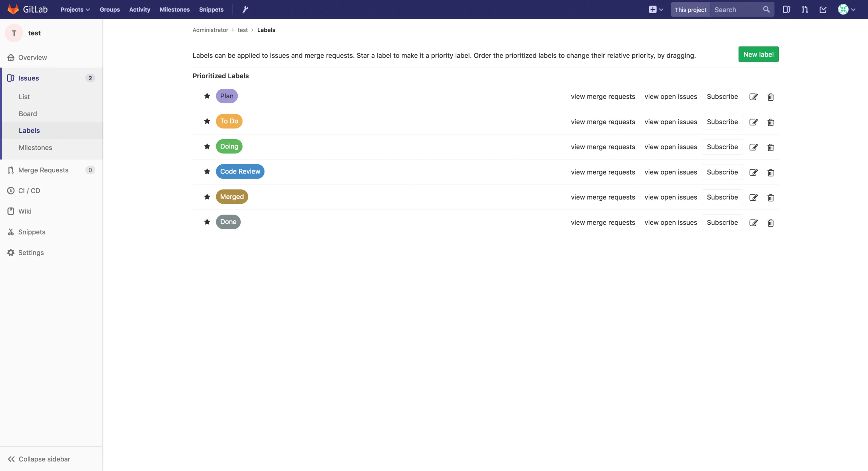Expand the Projects dropdown menu

[x=75, y=9]
